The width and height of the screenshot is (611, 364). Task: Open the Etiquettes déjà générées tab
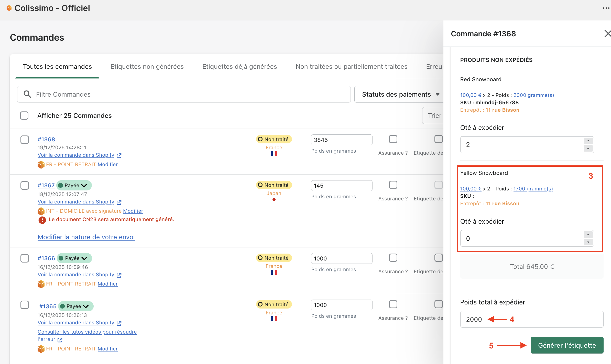[x=239, y=66]
